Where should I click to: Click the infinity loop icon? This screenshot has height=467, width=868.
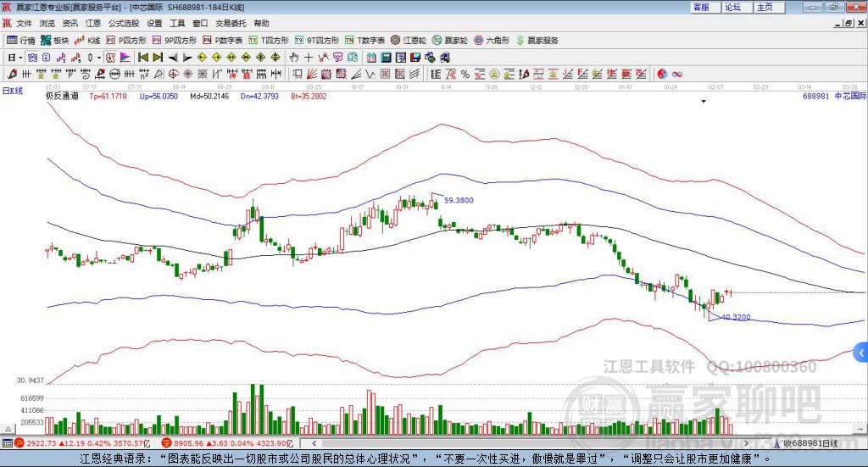677,74
